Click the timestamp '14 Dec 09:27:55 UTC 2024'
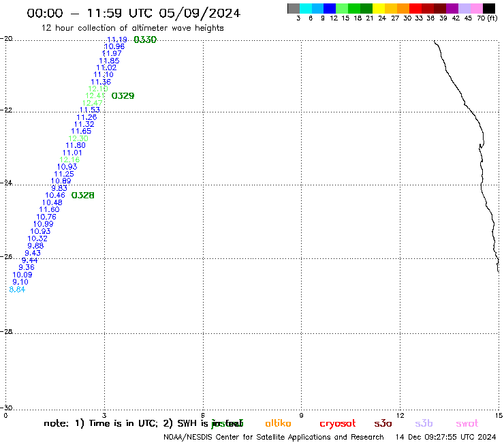The width and height of the screenshot is (504, 443). (445, 438)
